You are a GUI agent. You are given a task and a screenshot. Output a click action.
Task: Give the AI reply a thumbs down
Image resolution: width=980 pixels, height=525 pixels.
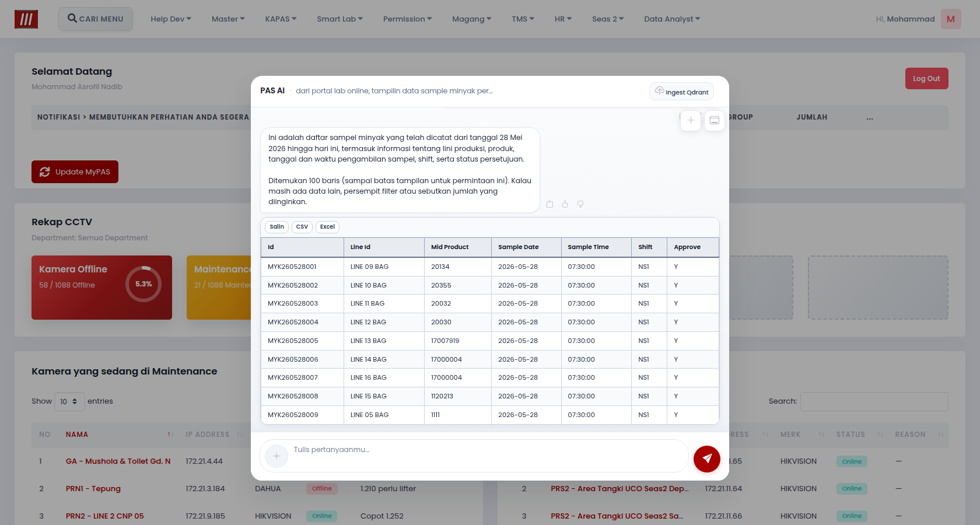(580, 204)
